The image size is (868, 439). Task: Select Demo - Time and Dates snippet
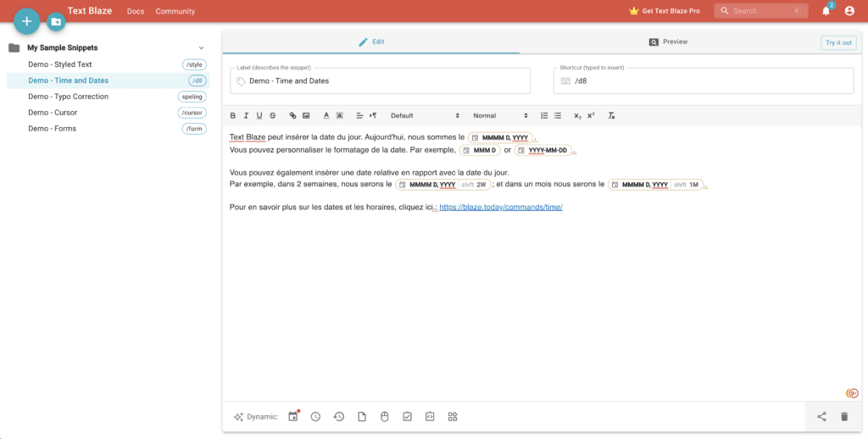[108, 81]
